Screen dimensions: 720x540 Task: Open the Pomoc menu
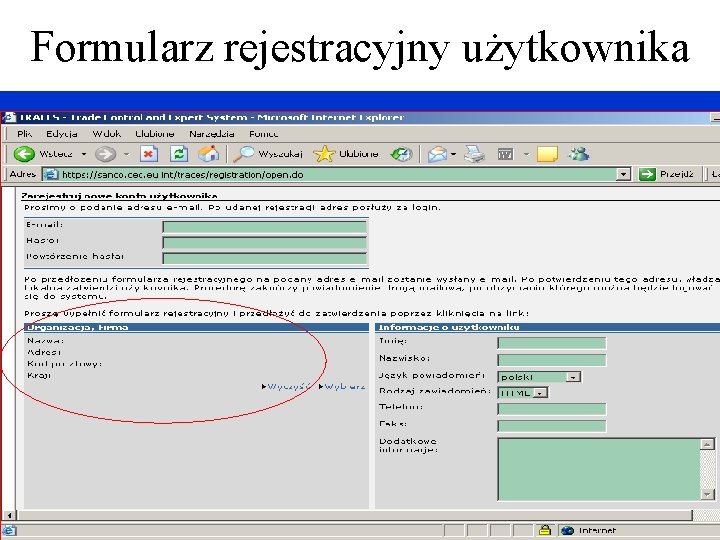[x=264, y=134]
